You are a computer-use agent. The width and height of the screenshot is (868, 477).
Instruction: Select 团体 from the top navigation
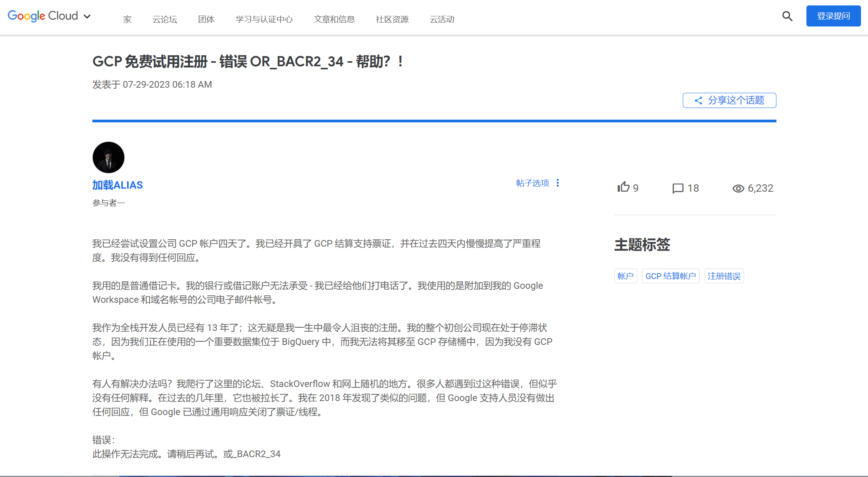click(206, 19)
